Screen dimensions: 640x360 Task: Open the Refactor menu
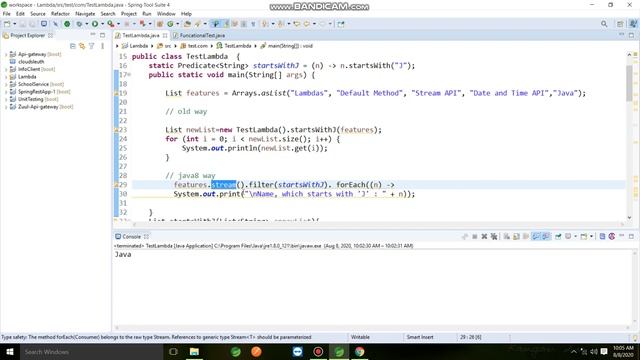tap(60, 14)
